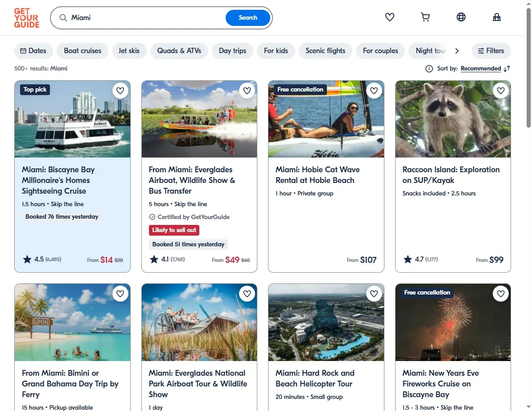Favorite the New Years Eve Fireworks Cruise

(501, 294)
